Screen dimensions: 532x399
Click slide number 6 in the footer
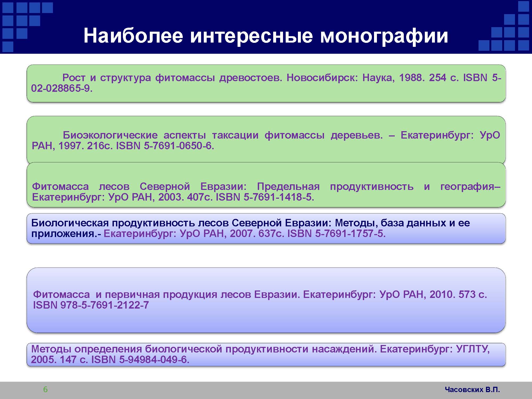coord(45,390)
